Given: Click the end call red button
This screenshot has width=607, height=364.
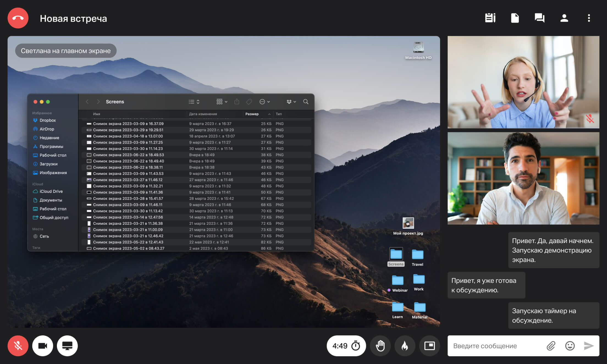Looking at the screenshot, I should [18, 18].
